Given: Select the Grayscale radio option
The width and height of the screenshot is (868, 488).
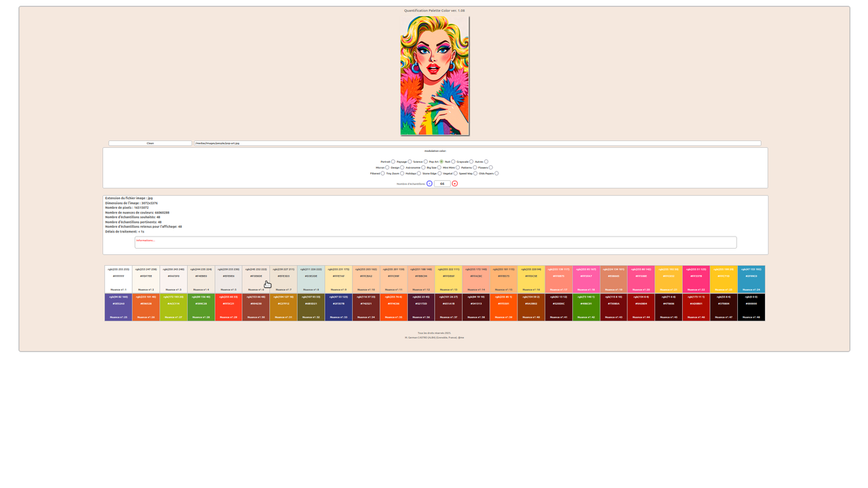Looking at the screenshot, I should 471,162.
